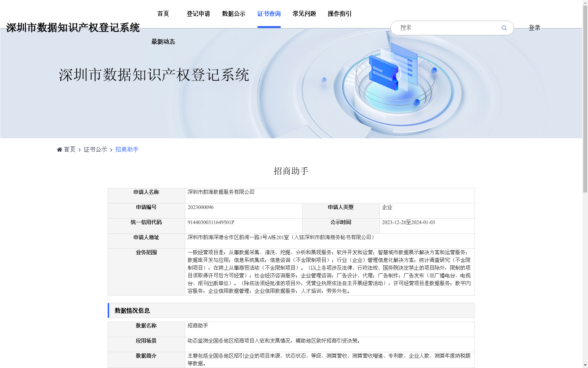Click the vertical scrollbar thumb

(x=585, y=99)
